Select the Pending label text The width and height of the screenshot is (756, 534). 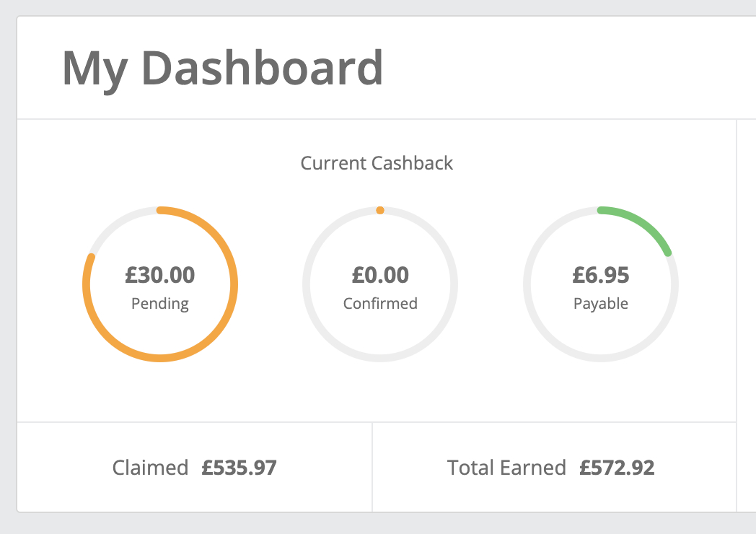click(160, 304)
